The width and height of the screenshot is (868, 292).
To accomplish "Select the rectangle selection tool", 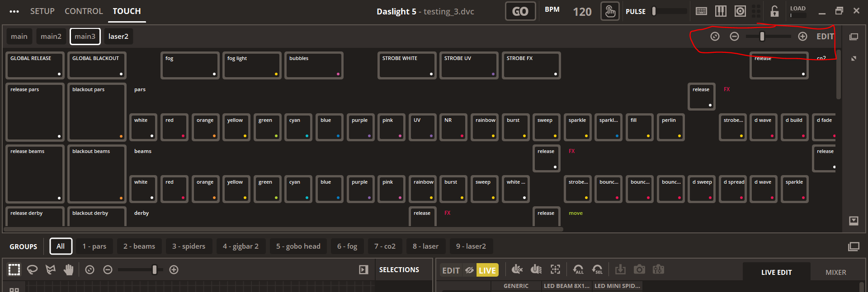I will 14,270.
